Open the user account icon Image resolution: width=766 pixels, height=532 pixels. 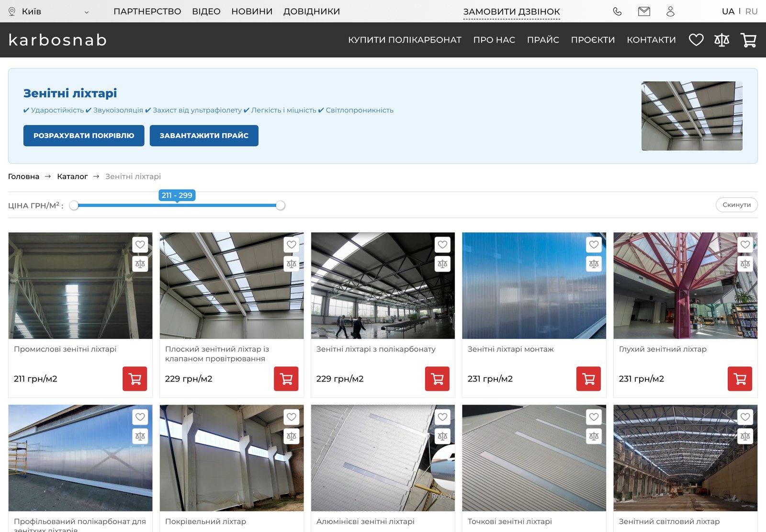(x=670, y=11)
